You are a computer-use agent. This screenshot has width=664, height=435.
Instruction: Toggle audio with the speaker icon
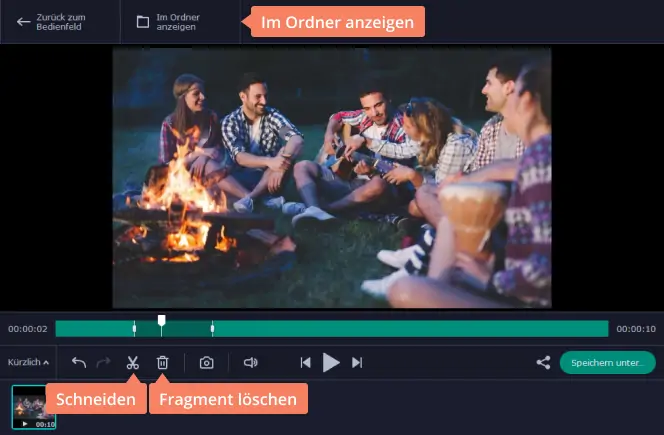[x=251, y=363]
